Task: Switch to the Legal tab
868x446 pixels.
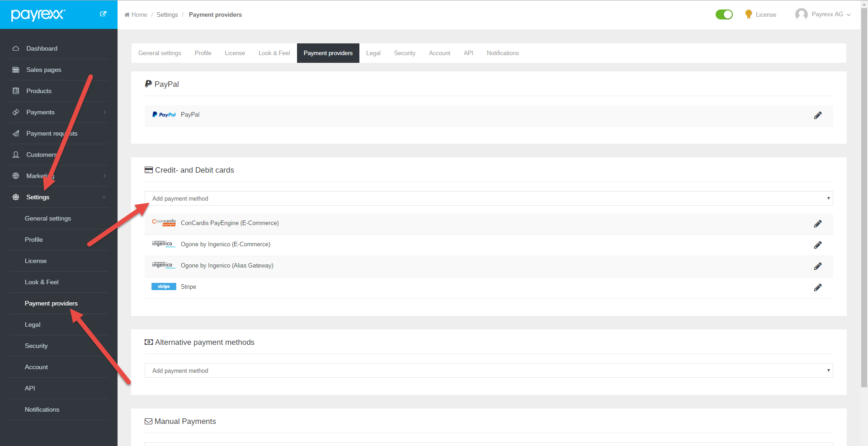Action: [x=373, y=53]
